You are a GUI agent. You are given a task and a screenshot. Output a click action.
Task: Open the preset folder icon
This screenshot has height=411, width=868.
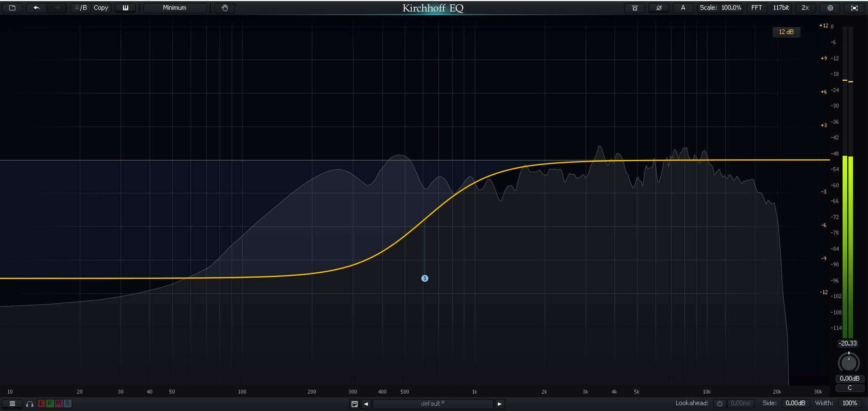point(12,8)
